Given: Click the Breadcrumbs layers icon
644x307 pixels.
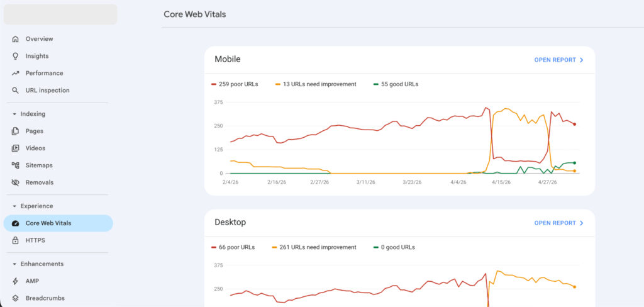Looking at the screenshot, I should pyautogui.click(x=16, y=298).
